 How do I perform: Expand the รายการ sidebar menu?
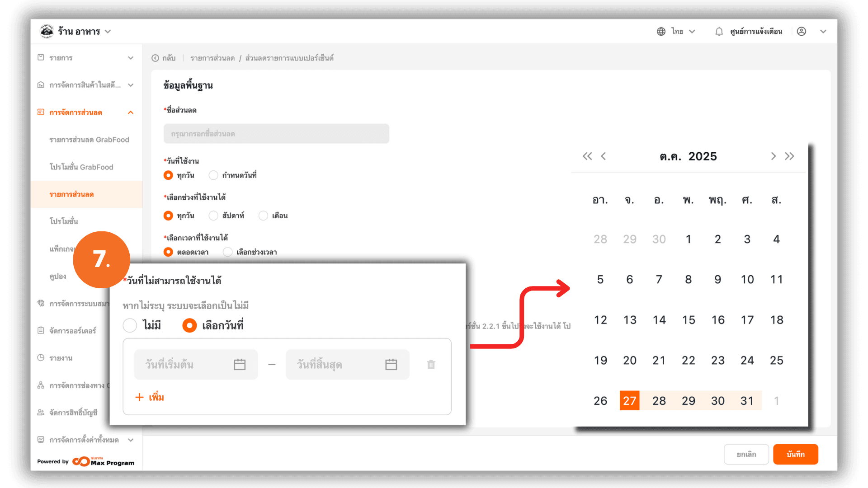[86, 58]
